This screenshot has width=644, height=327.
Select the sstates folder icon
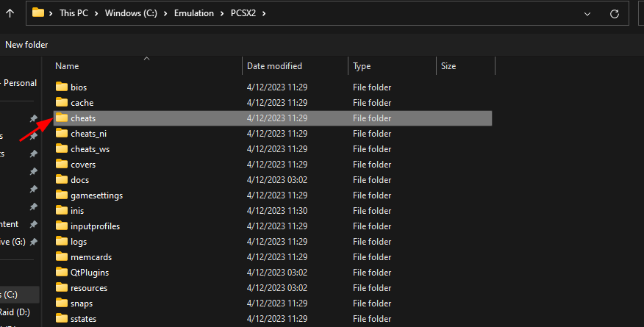[62, 318]
